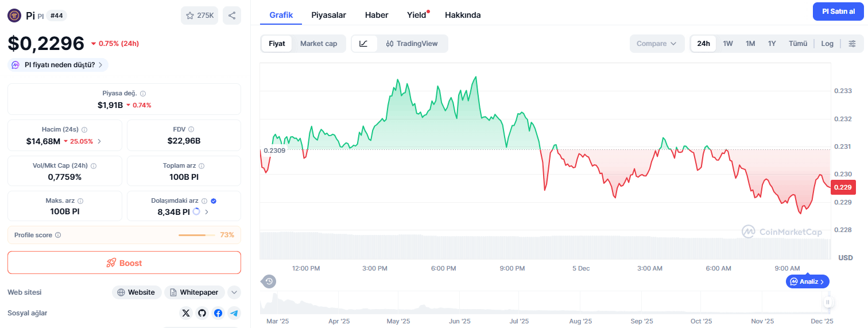Toggle Log scale on the chart

click(x=827, y=44)
